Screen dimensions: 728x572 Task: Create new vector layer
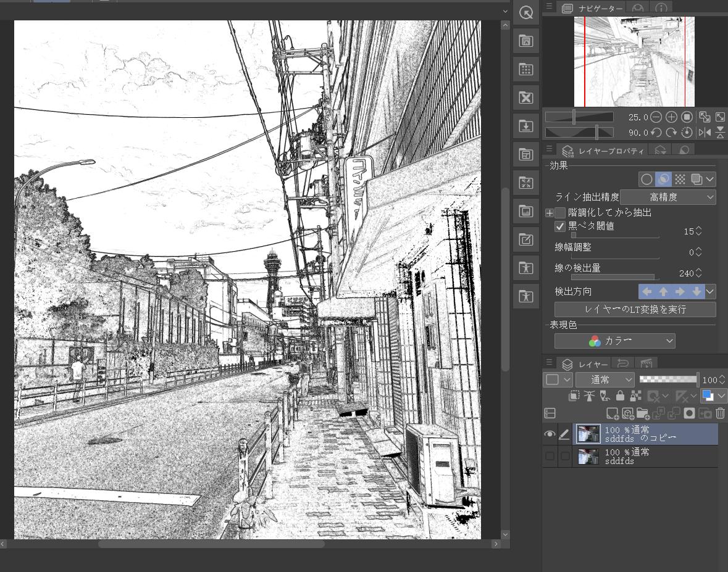[628, 413]
